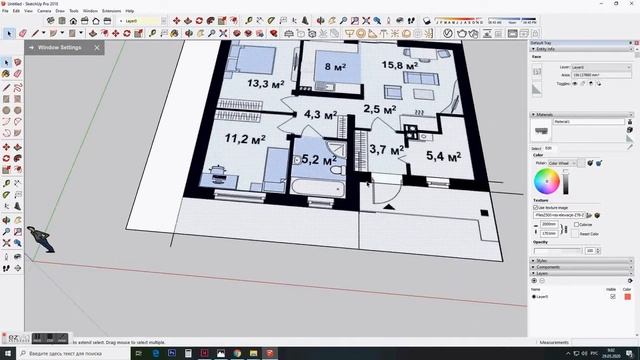
Task: Click Match Color of Object icon
Action: tap(590, 163)
